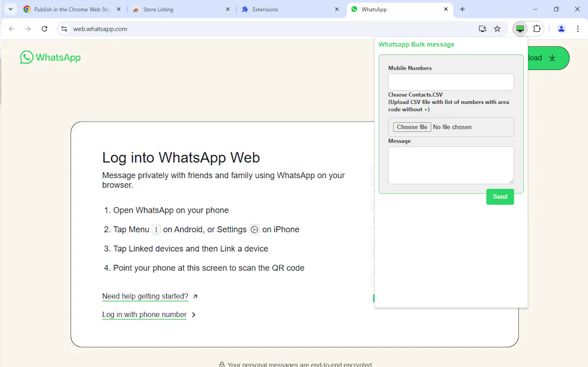
Task: Switch to the Publish in the Chrome Web Store tab
Action: tap(72, 9)
